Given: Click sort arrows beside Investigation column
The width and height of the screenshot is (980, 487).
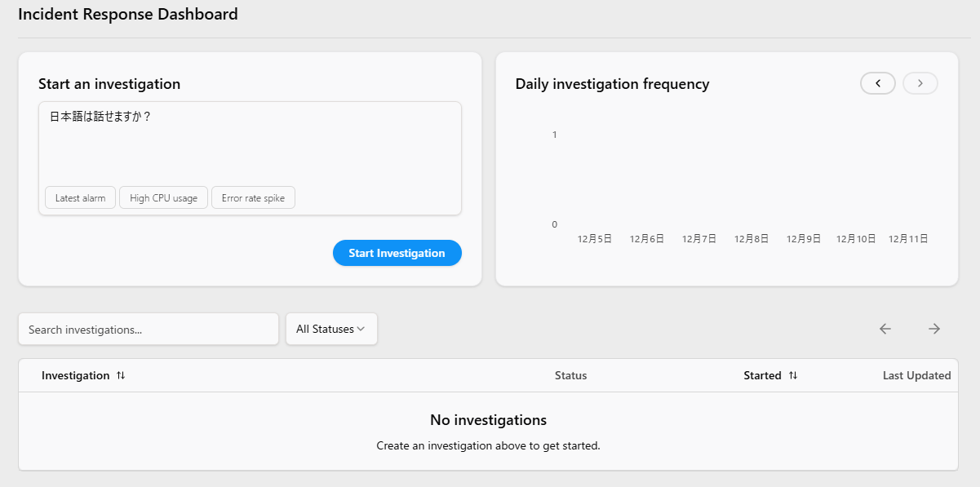Looking at the screenshot, I should coord(121,375).
